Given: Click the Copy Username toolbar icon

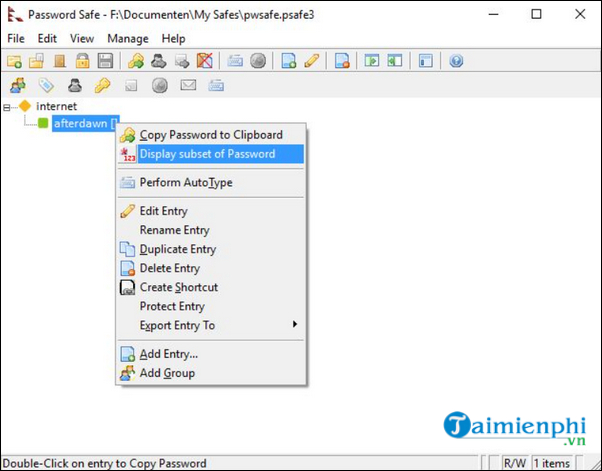Looking at the screenshot, I should click(159, 61).
